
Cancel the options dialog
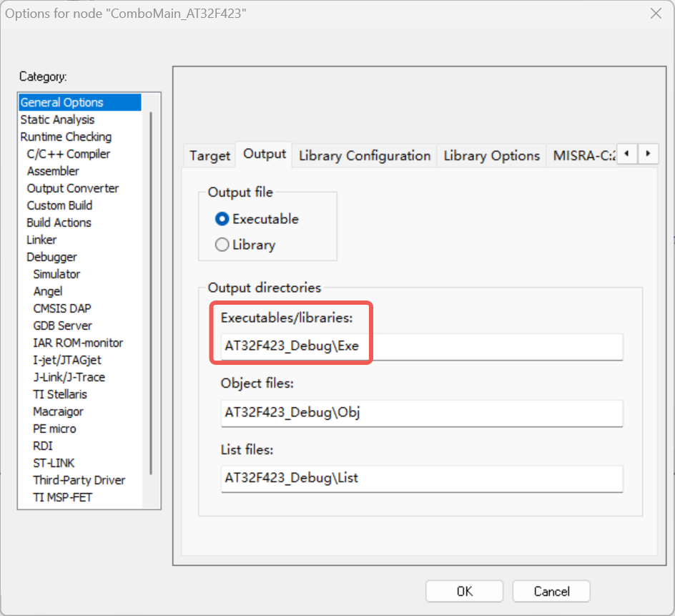pos(551,592)
